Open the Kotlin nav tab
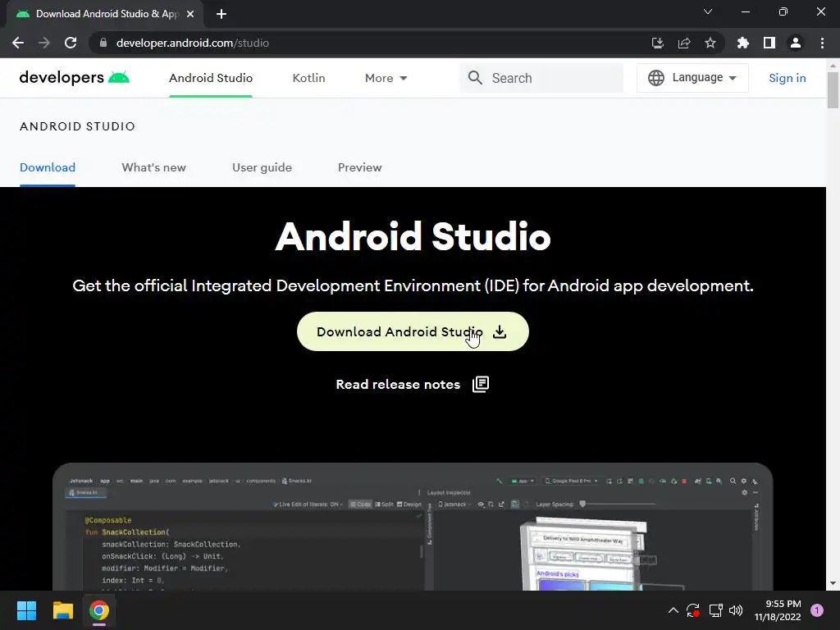This screenshot has height=630, width=840. [x=308, y=78]
